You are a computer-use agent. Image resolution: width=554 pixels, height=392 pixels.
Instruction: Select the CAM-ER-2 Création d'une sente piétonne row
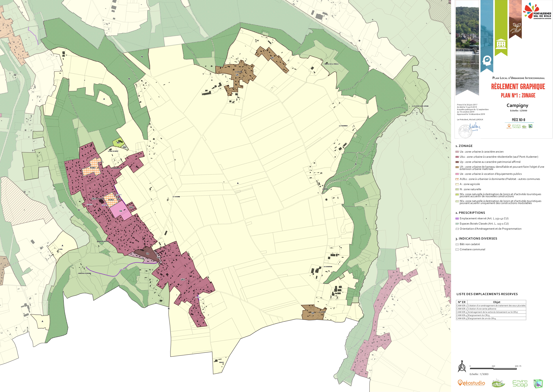pyautogui.click(x=491, y=309)
